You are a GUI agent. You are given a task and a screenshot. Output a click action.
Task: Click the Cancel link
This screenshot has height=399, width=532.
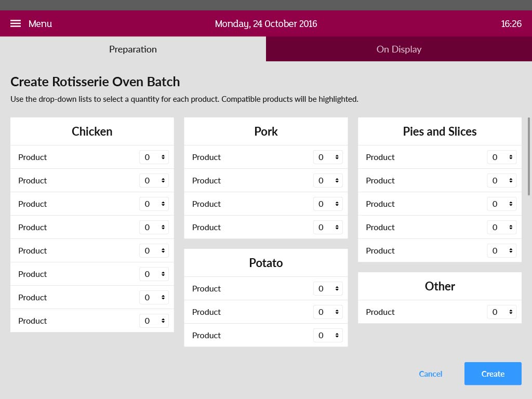coord(430,374)
